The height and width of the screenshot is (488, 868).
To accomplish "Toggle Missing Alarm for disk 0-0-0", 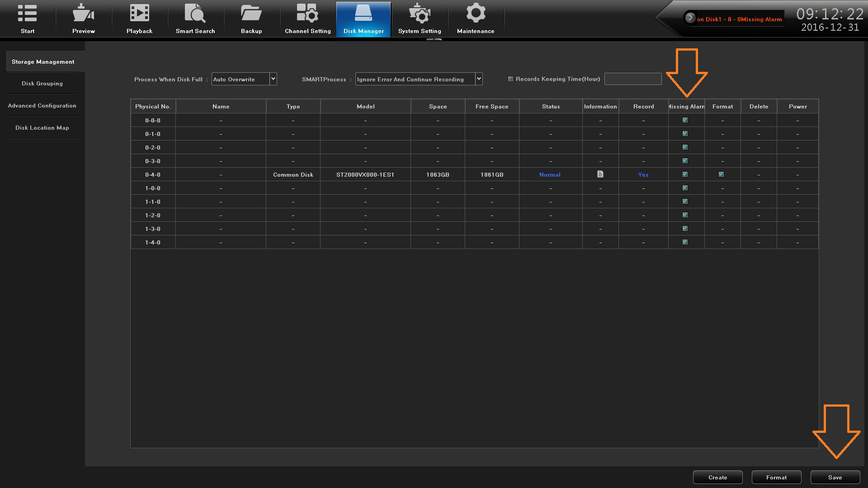I will (x=685, y=120).
